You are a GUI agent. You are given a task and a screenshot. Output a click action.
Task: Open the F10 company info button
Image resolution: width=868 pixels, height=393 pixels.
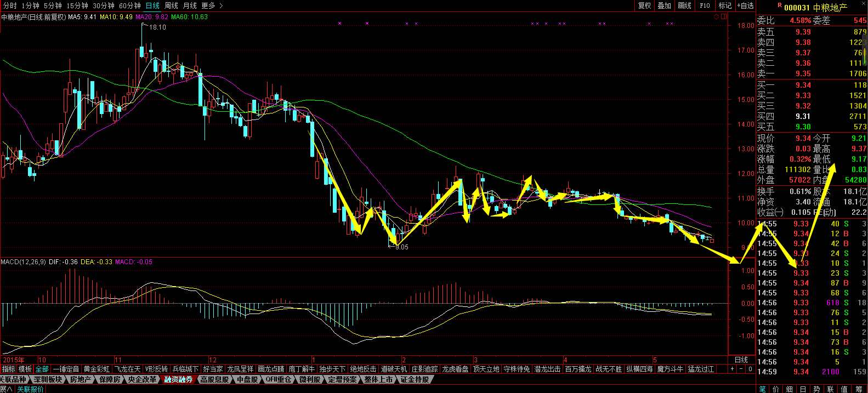[705, 5]
